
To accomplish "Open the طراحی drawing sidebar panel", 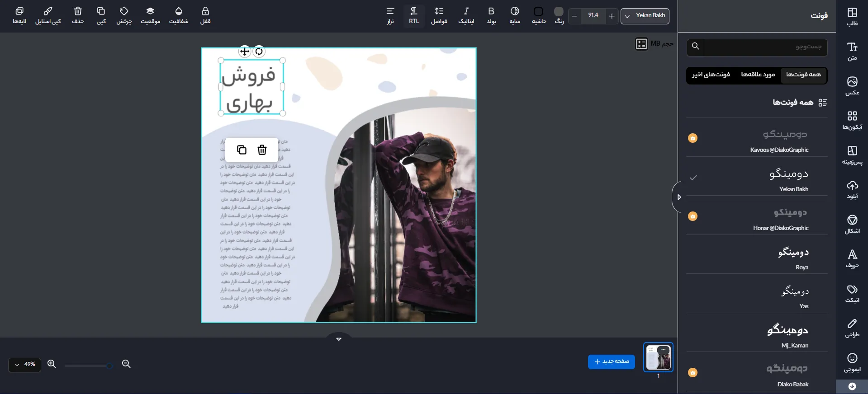I will (852, 328).
